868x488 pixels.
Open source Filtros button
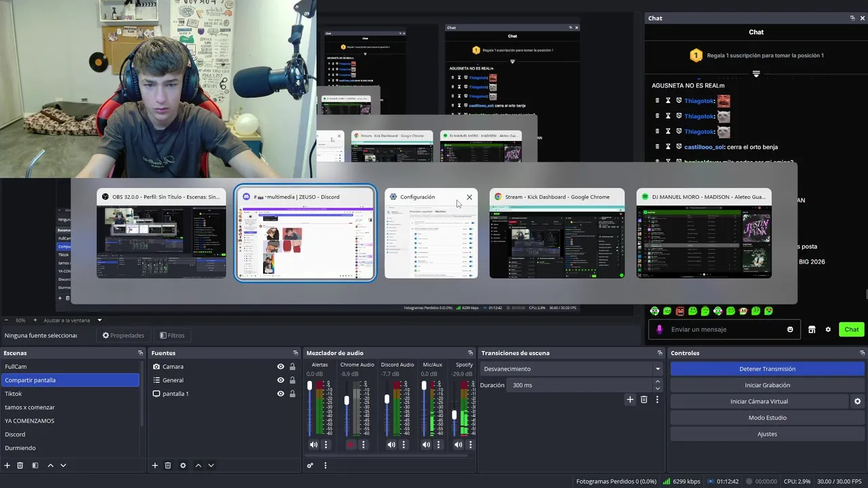point(172,335)
